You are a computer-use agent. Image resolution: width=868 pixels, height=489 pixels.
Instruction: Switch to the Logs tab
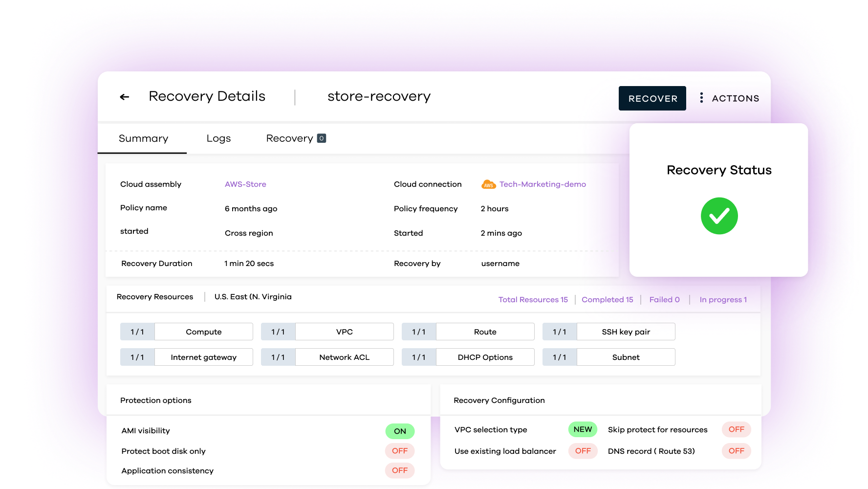[218, 138]
